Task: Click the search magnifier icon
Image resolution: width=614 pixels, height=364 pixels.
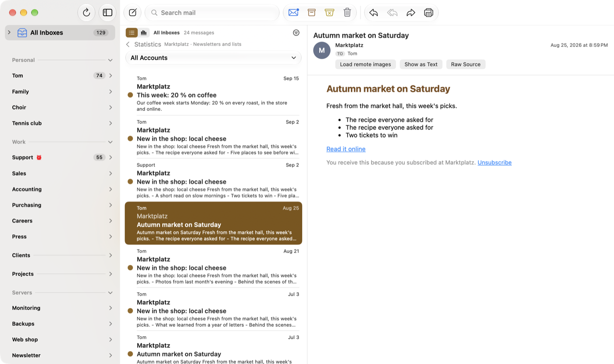Action: [154, 13]
